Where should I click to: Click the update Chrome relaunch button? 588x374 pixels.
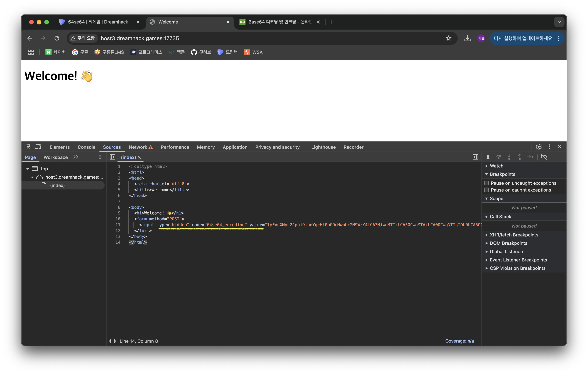(523, 38)
